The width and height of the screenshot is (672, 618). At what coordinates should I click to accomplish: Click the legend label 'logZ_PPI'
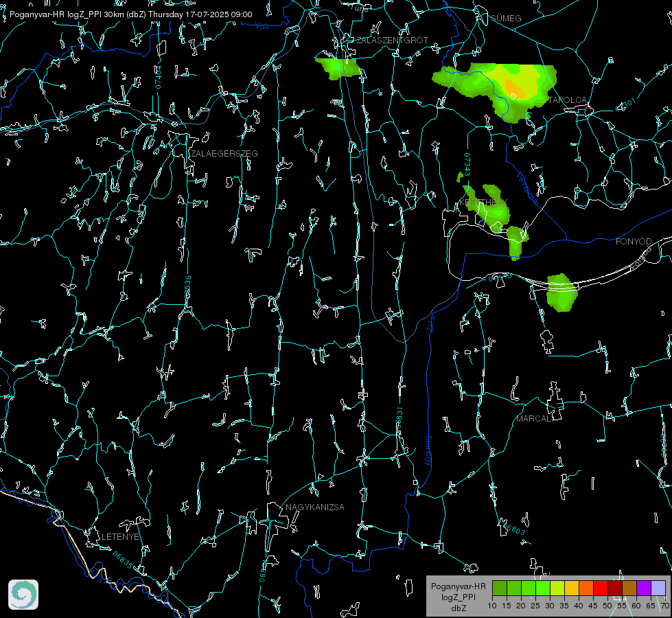pos(458,597)
